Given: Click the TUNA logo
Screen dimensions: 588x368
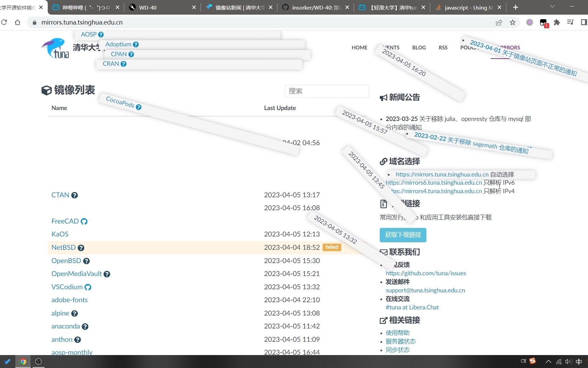Looking at the screenshot, I should [x=55, y=48].
